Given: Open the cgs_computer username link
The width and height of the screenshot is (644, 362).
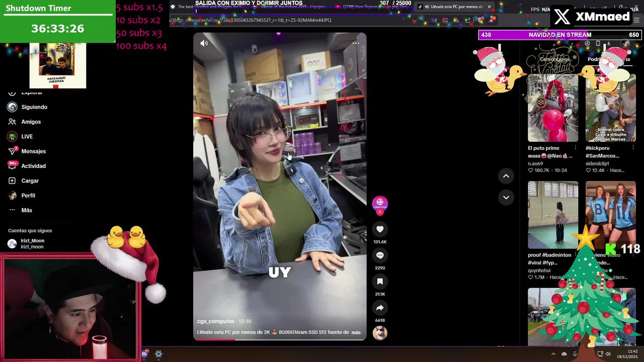Looking at the screenshot, I should pyautogui.click(x=216, y=321).
